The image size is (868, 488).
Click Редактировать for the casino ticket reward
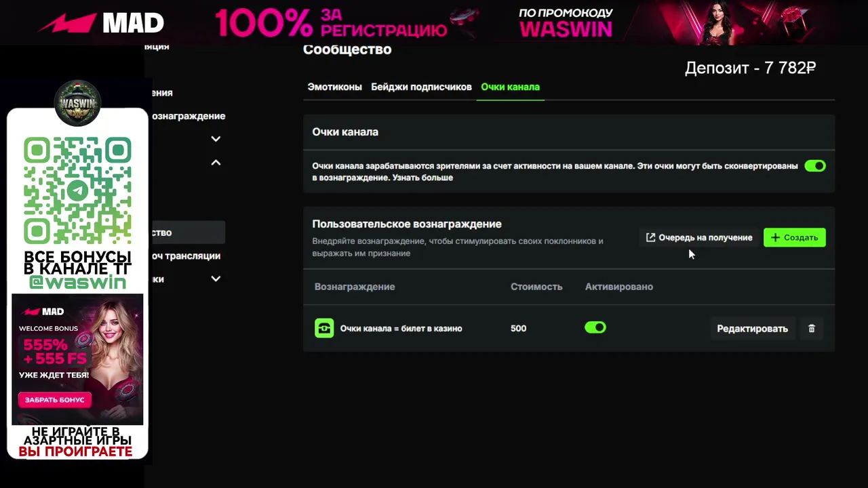click(x=752, y=329)
